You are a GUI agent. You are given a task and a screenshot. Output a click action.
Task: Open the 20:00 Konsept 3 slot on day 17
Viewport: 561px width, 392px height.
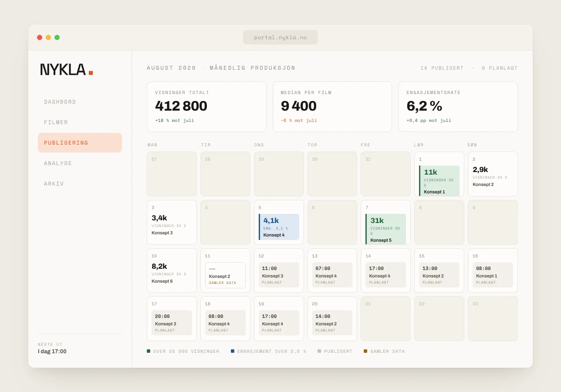pyautogui.click(x=172, y=323)
